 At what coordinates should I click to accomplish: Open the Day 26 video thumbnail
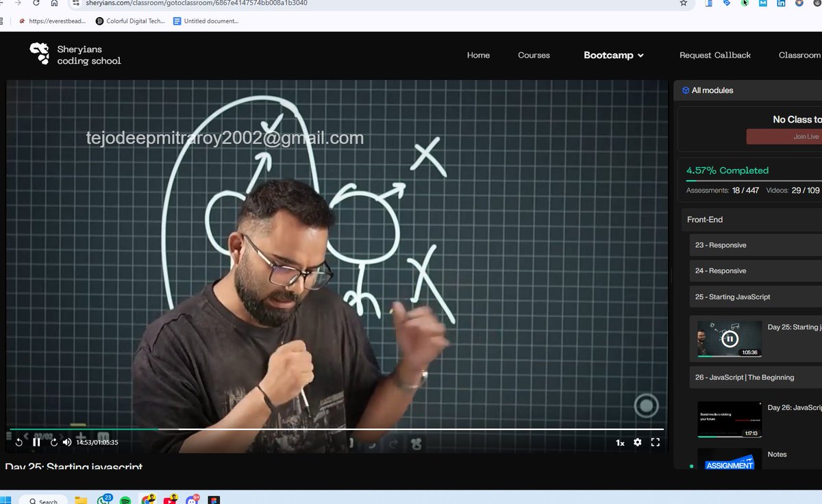coord(730,419)
